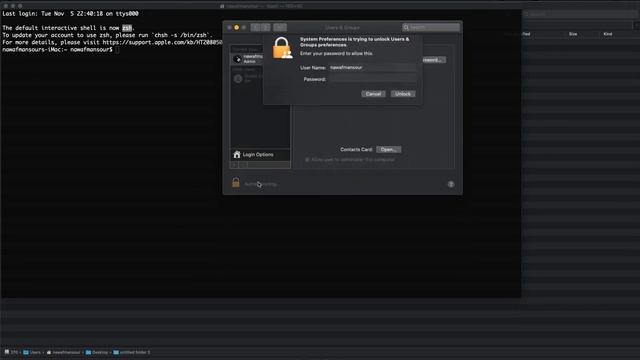Focus the Password field in the dialog
This screenshot has height=360, width=640.
point(372,79)
